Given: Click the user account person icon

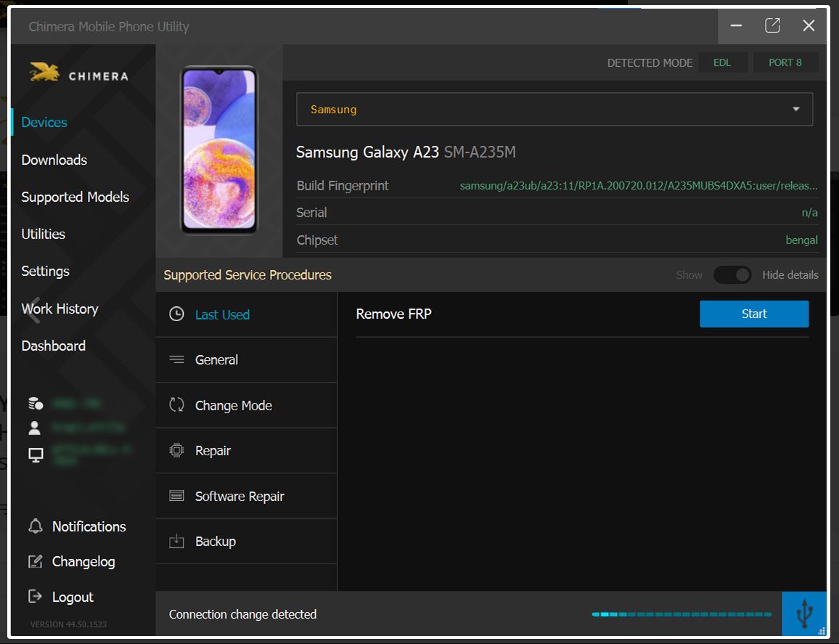Looking at the screenshot, I should click(x=35, y=428).
